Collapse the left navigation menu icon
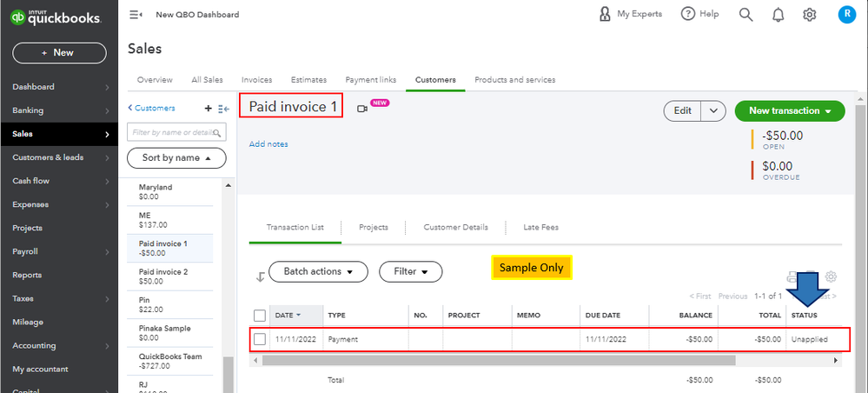The image size is (868, 393). pyautogui.click(x=136, y=15)
